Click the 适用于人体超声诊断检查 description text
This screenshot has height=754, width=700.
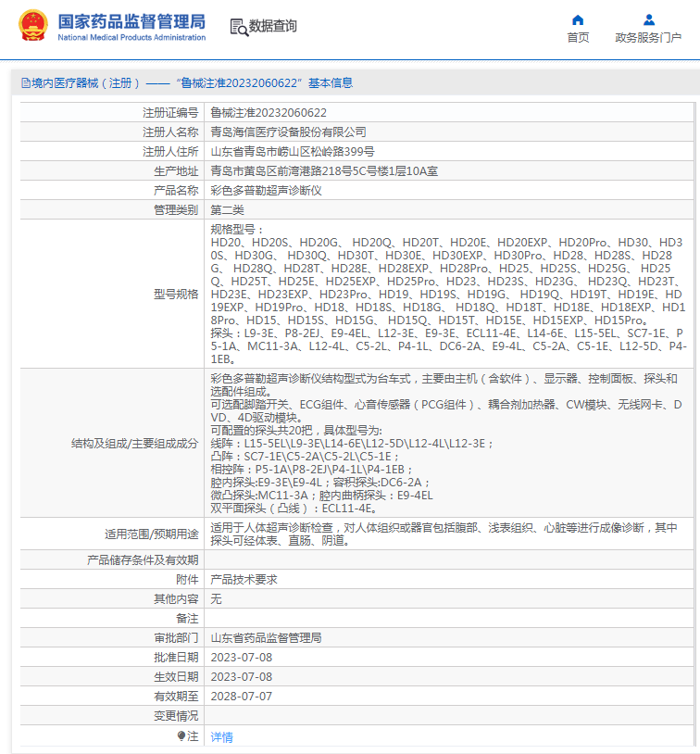point(444,534)
